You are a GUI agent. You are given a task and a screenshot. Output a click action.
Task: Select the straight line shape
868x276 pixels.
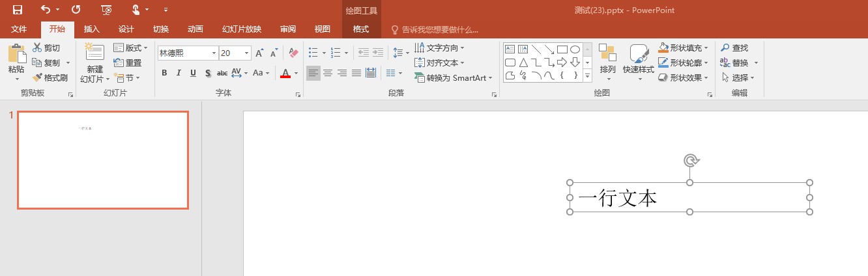click(536, 49)
